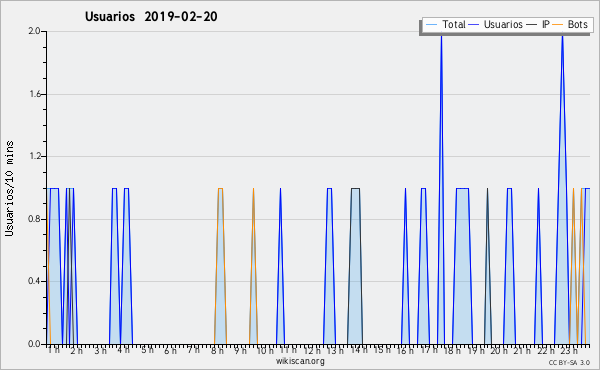
Task: Click the y-axis value 0.4
Action: (35, 281)
